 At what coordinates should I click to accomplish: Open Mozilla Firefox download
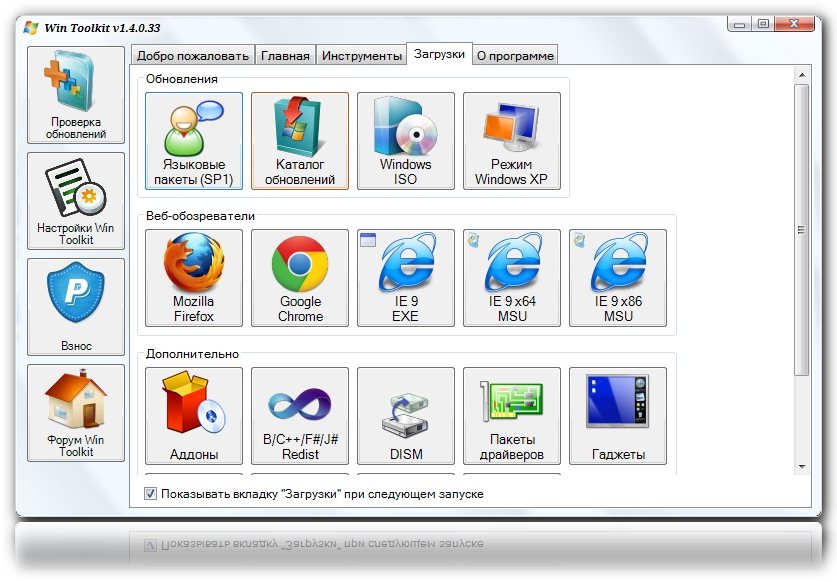[x=193, y=277]
